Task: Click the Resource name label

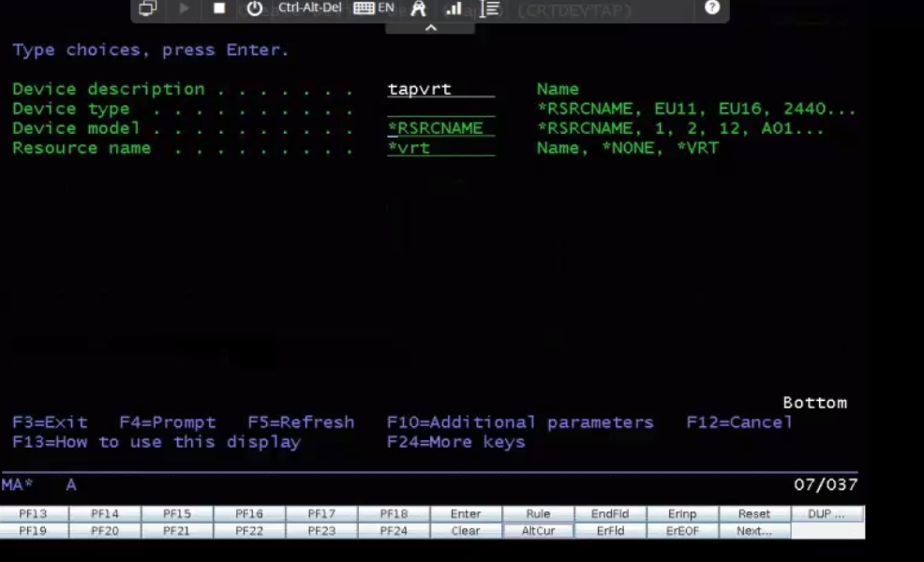Action: tap(82, 148)
